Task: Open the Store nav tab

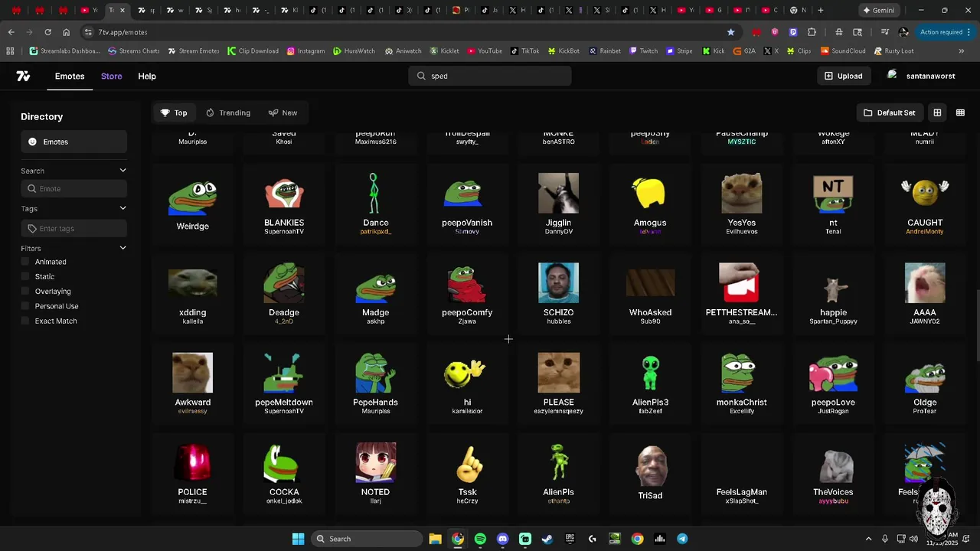Action: [112, 76]
